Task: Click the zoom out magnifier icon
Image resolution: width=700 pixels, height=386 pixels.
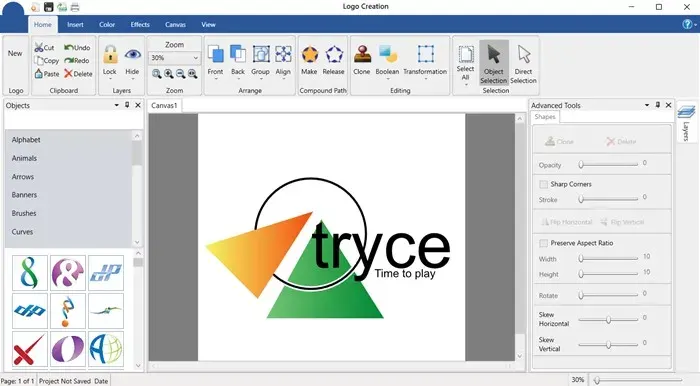Action: click(x=180, y=74)
